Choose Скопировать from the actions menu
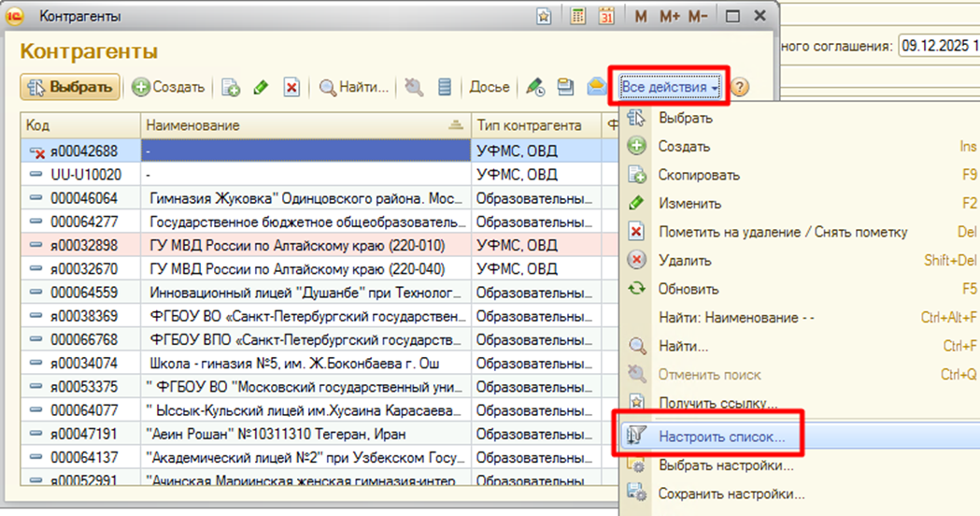980x516 pixels. (x=699, y=175)
